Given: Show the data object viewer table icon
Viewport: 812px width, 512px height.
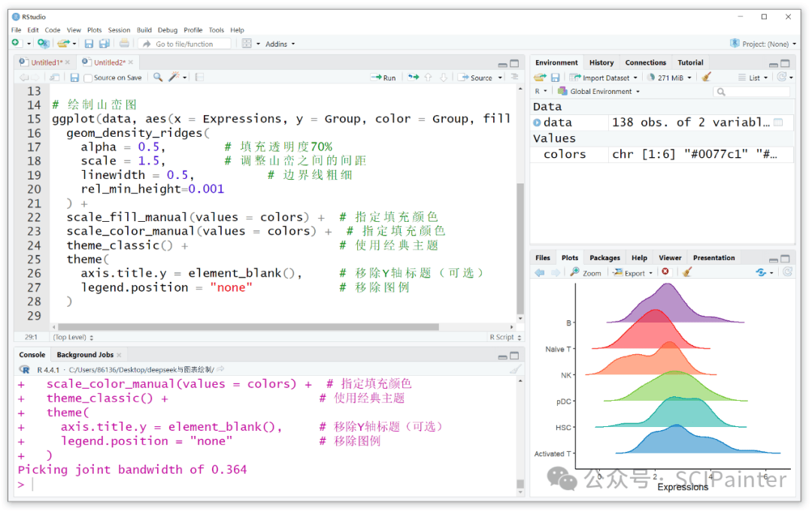Looking at the screenshot, I should pos(778,123).
